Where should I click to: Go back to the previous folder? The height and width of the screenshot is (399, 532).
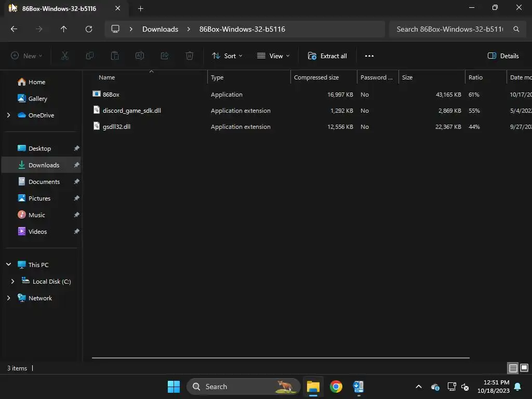pos(14,29)
